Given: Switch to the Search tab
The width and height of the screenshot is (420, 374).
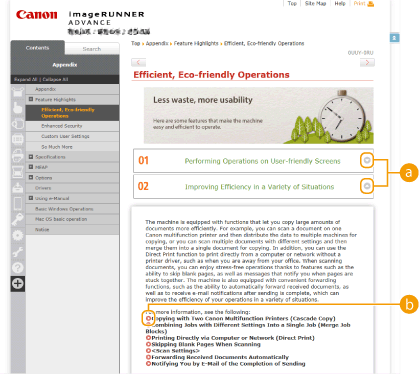Looking at the screenshot, I should [x=92, y=49].
